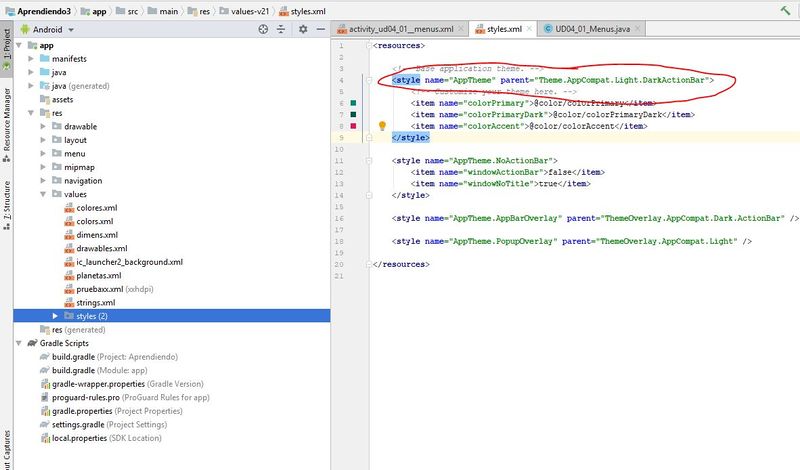Click the intention lightbulb on line 8
Screen dimensions: 800x470
tap(382, 126)
